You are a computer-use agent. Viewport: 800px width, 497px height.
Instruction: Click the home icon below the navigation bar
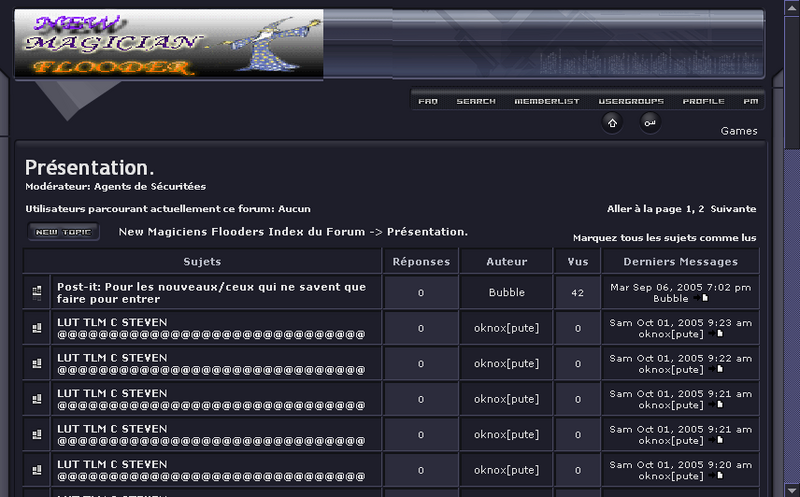[x=612, y=122]
